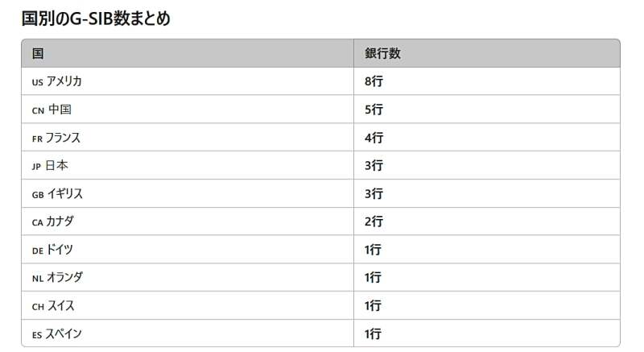Select the スイス country cell

point(53,306)
